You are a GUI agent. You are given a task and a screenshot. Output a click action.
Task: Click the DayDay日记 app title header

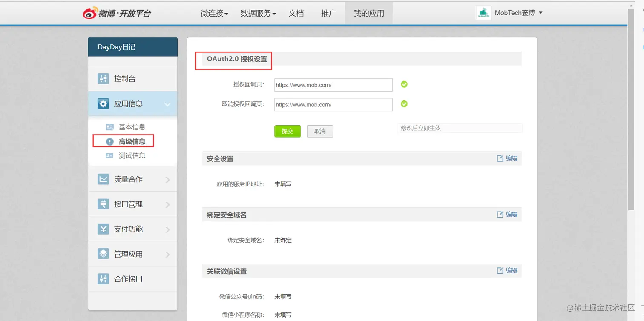click(x=133, y=47)
